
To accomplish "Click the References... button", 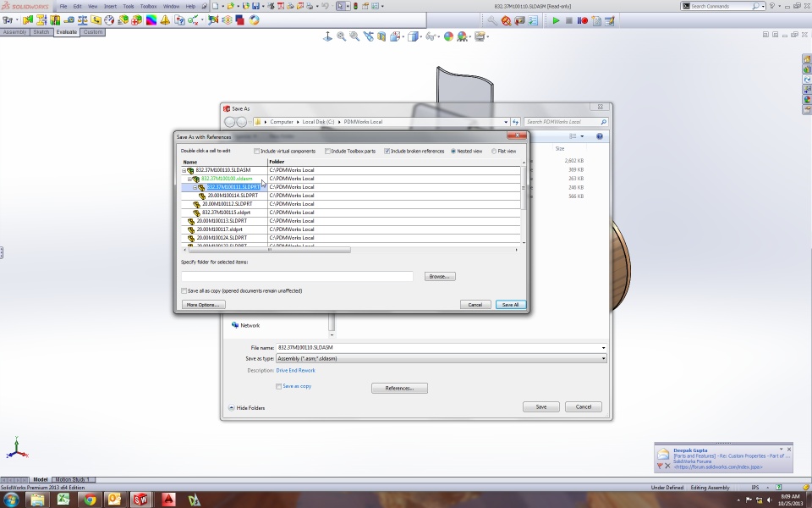I will tap(399, 389).
